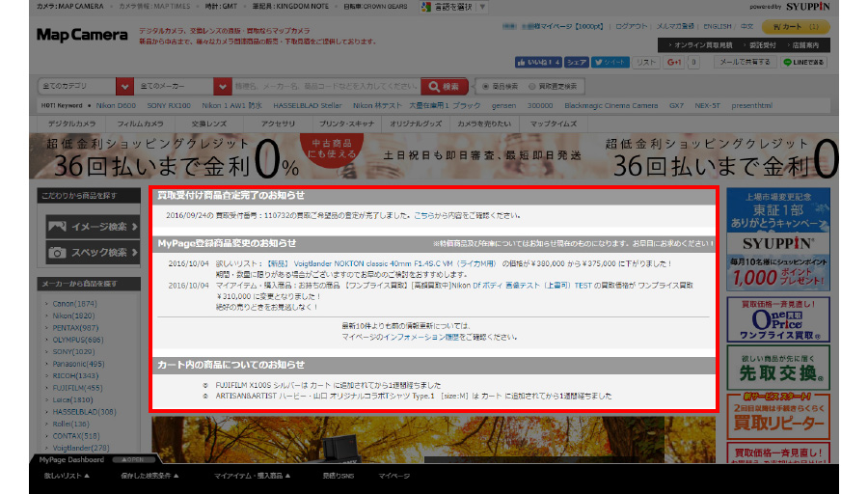Click 筆記具:KINGDOM NOTE link in top bar

tap(290, 7)
